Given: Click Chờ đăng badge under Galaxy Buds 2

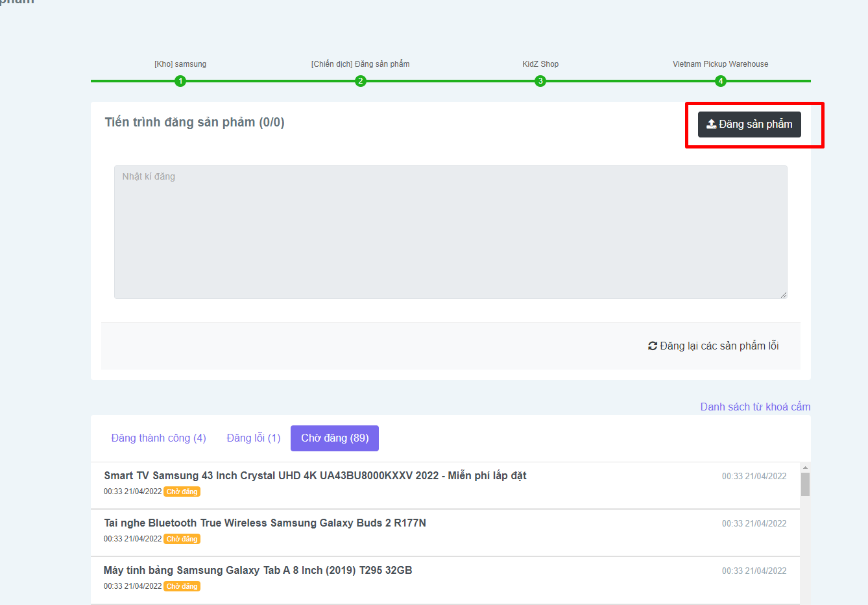Looking at the screenshot, I should coord(182,539).
